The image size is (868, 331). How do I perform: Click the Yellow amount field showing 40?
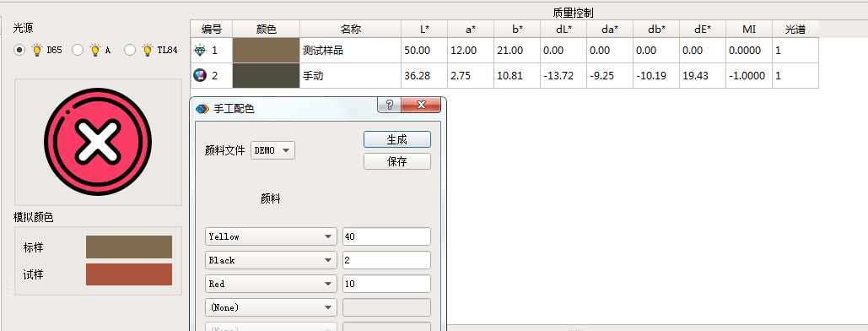pyautogui.click(x=386, y=236)
